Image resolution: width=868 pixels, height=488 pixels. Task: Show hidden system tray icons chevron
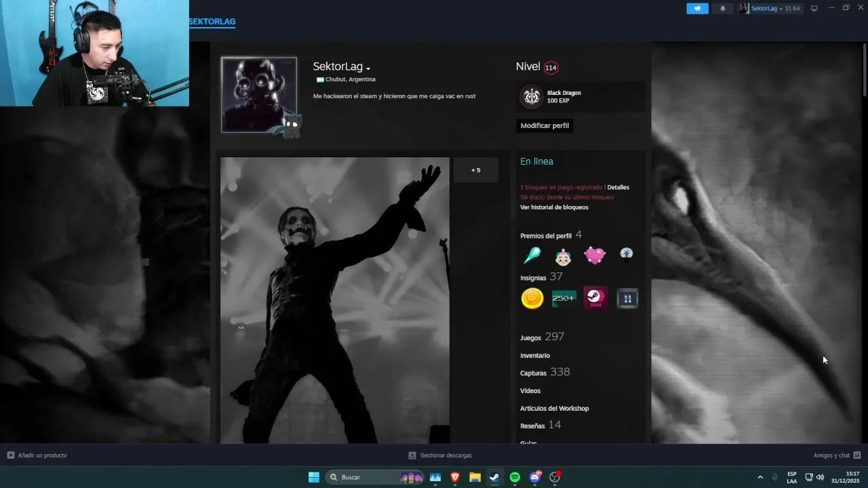[760, 477]
